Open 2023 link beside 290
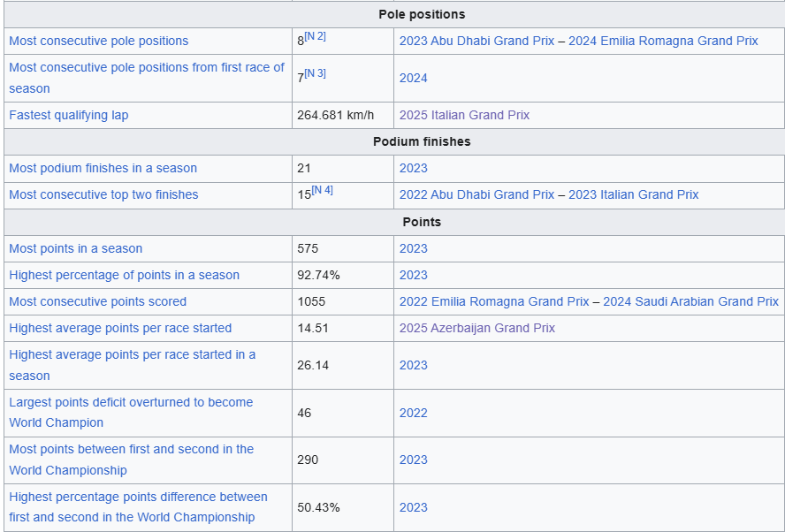 click(413, 460)
